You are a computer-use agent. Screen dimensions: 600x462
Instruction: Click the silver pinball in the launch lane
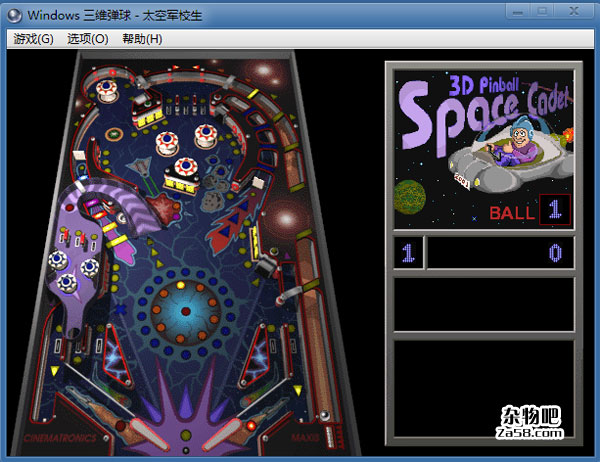tap(324, 415)
